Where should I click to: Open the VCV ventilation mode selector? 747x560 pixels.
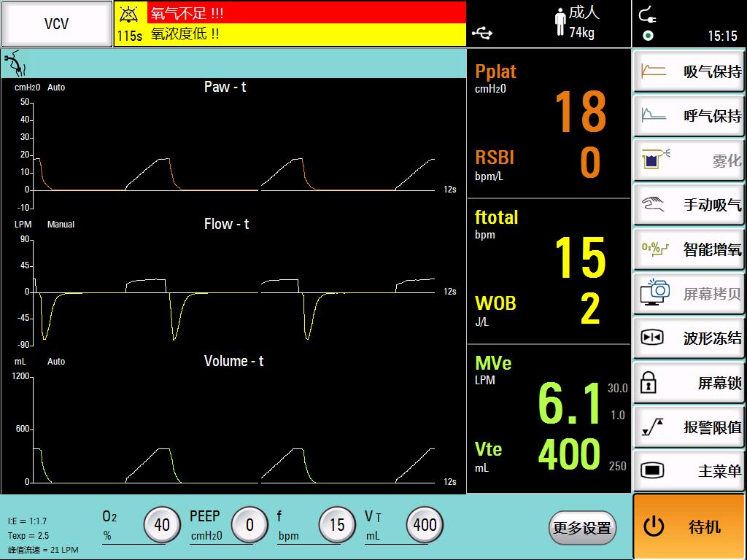(56, 24)
